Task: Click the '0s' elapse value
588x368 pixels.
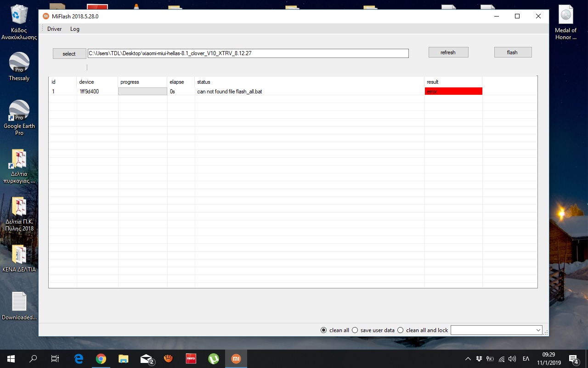Action: coord(172,92)
